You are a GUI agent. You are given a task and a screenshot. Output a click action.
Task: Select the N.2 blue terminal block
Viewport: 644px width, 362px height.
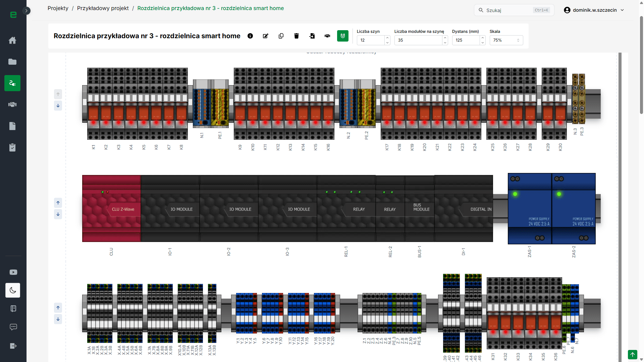(348, 104)
